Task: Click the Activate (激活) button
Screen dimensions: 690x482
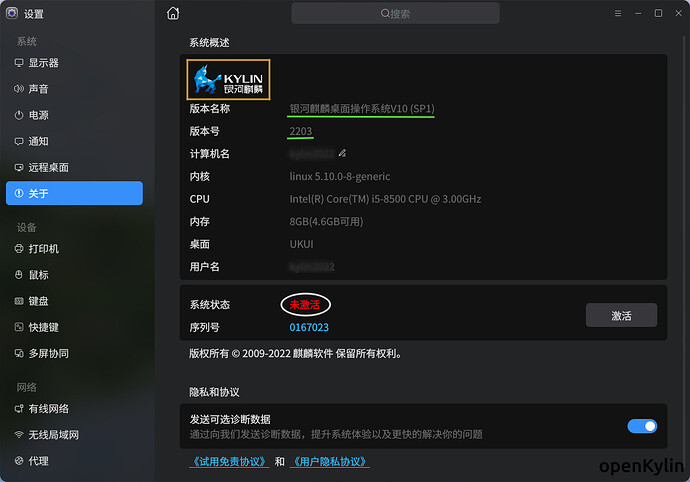Action: (x=621, y=315)
